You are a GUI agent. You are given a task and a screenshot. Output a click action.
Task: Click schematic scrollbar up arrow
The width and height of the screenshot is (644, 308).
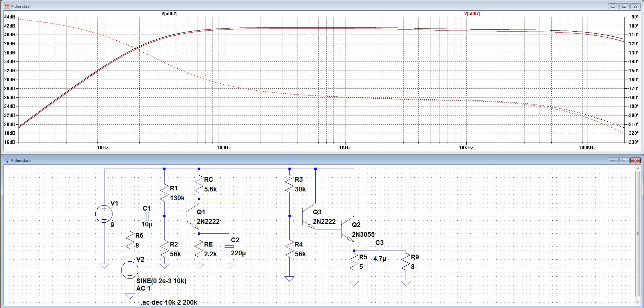pyautogui.click(x=638, y=168)
